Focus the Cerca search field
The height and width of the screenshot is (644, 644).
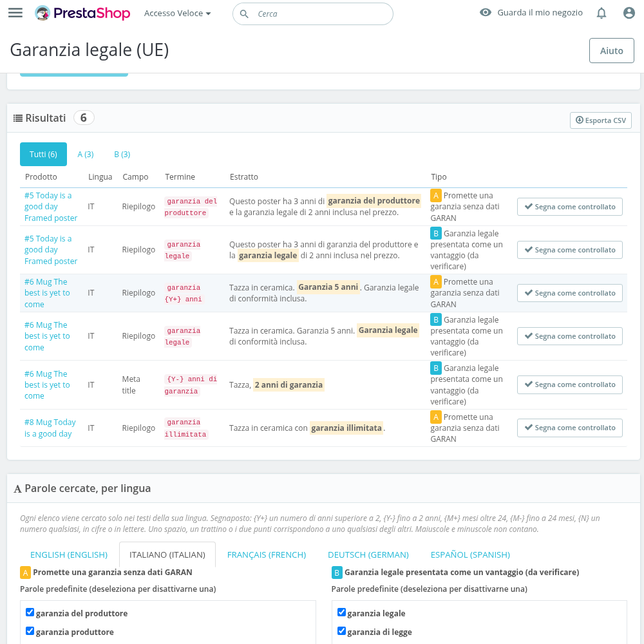313,14
